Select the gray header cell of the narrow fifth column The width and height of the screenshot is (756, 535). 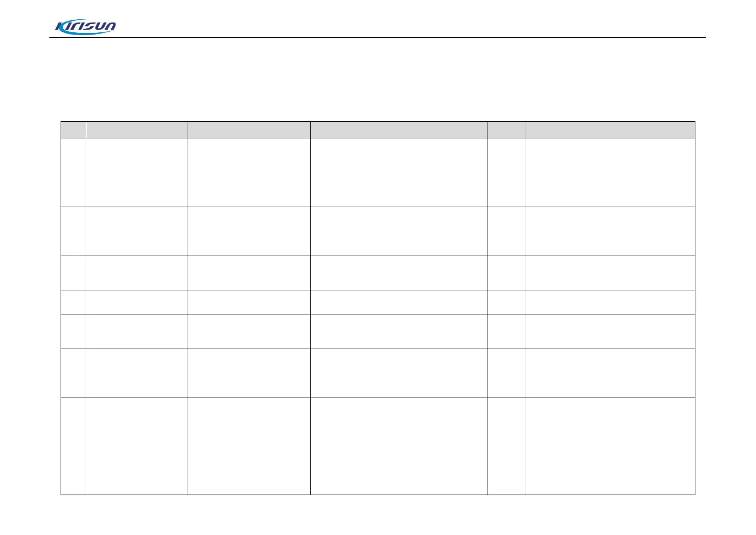[506, 130]
